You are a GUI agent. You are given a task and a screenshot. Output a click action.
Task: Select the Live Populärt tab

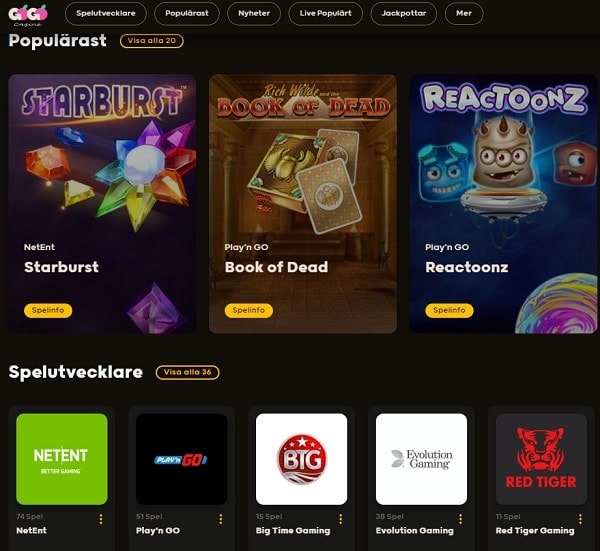point(326,13)
